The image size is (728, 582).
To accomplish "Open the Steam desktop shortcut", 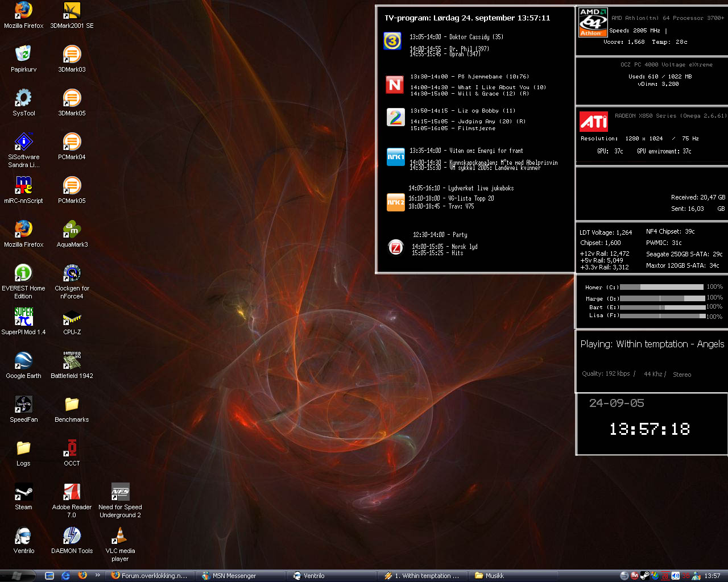I will (x=23, y=497).
